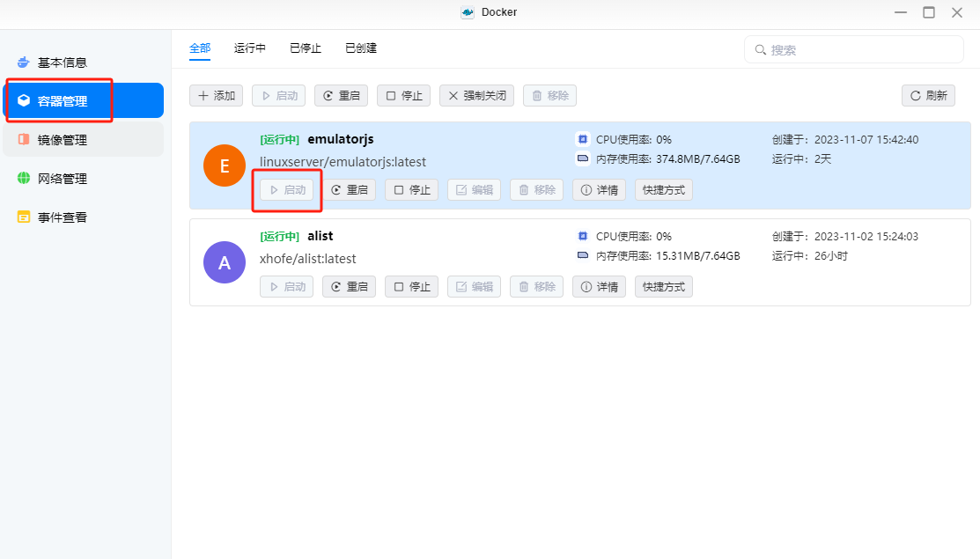The image size is (980, 559).
Task: Click the top toolbar 停止 button
Action: point(404,96)
